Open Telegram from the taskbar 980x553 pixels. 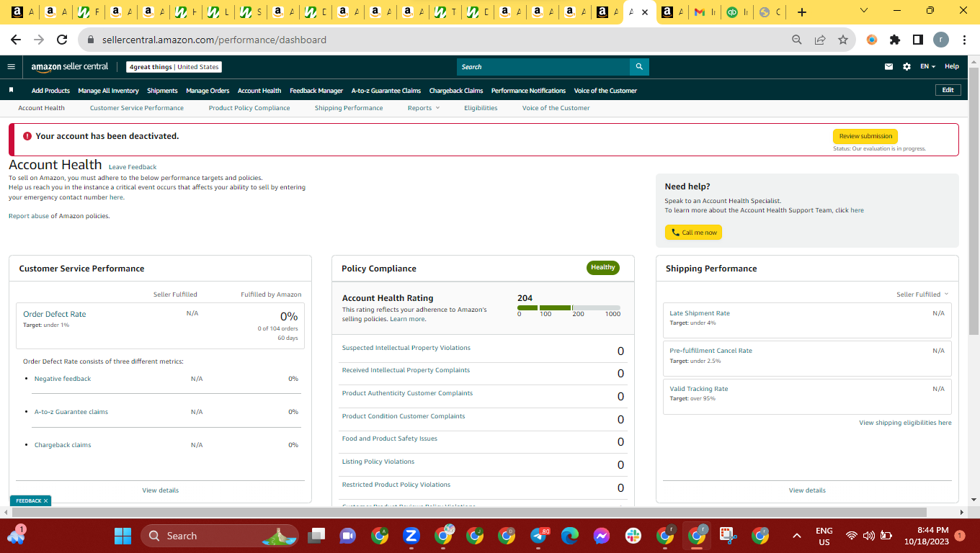539,536
